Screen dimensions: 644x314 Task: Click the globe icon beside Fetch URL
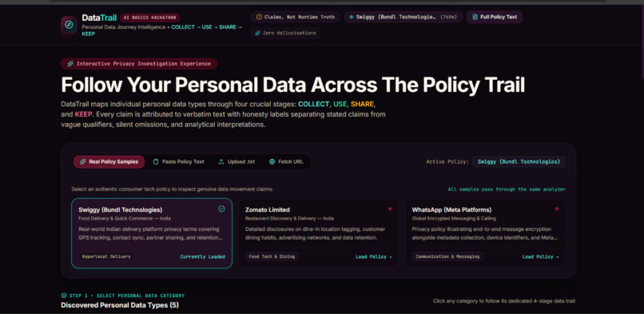point(272,161)
